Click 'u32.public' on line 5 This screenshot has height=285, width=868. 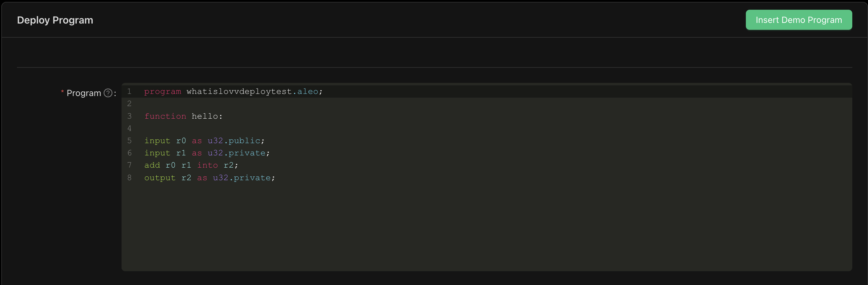(234, 141)
